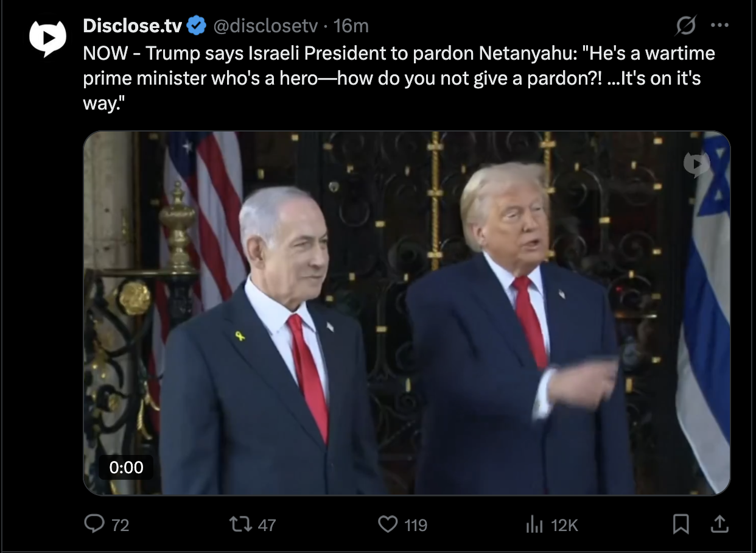
Task: Open the post via 16m timestamp
Action: coord(351,26)
